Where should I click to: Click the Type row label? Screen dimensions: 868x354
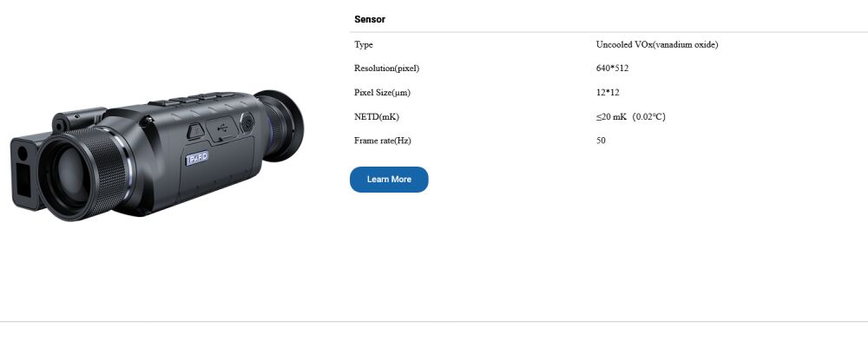pos(364,44)
